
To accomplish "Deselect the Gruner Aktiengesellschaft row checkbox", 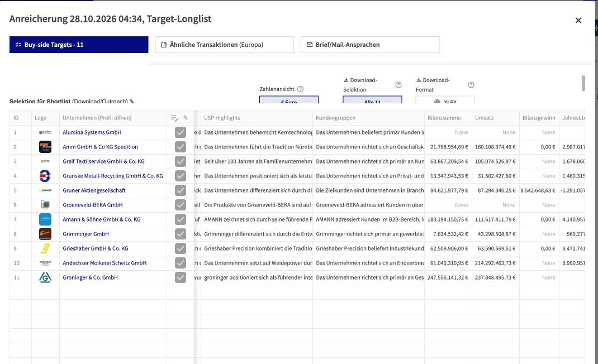I will pyautogui.click(x=181, y=190).
